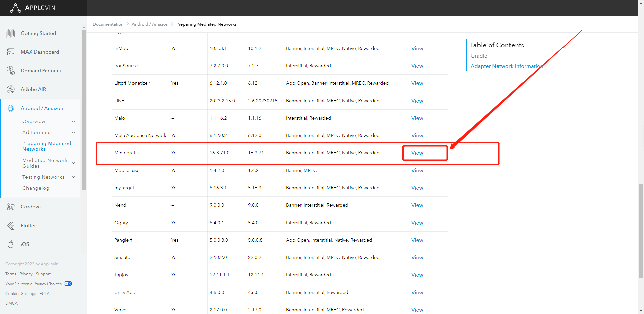Click View link for Liftoff Monetize
Image resolution: width=644 pixels, height=314 pixels.
click(x=417, y=83)
